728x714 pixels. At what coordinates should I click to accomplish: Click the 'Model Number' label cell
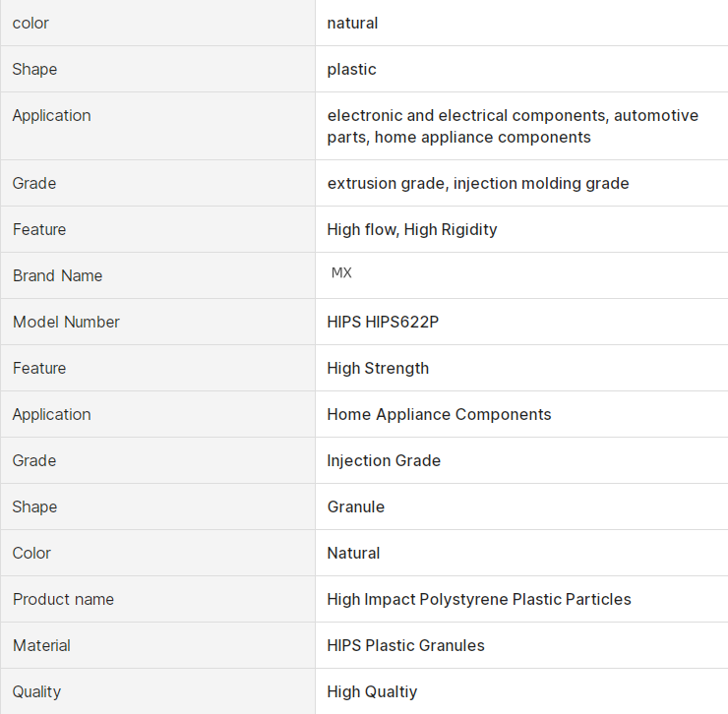66,322
